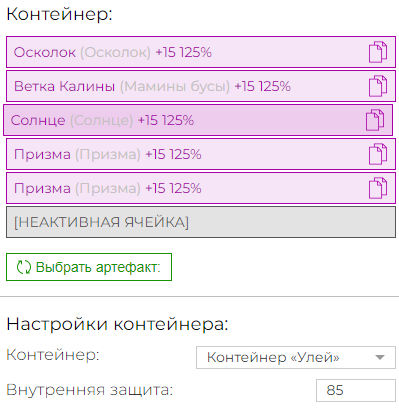Select the Ветка Калины artifact slot
This screenshot has width=399, height=409.
[201, 86]
